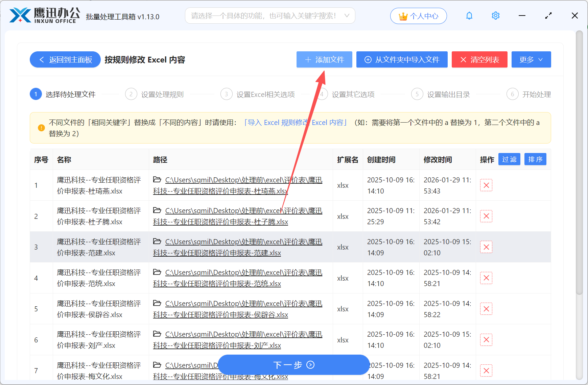Delete the 范建 file via red X icon
Viewport: 588px width, 385px height.
pos(486,247)
